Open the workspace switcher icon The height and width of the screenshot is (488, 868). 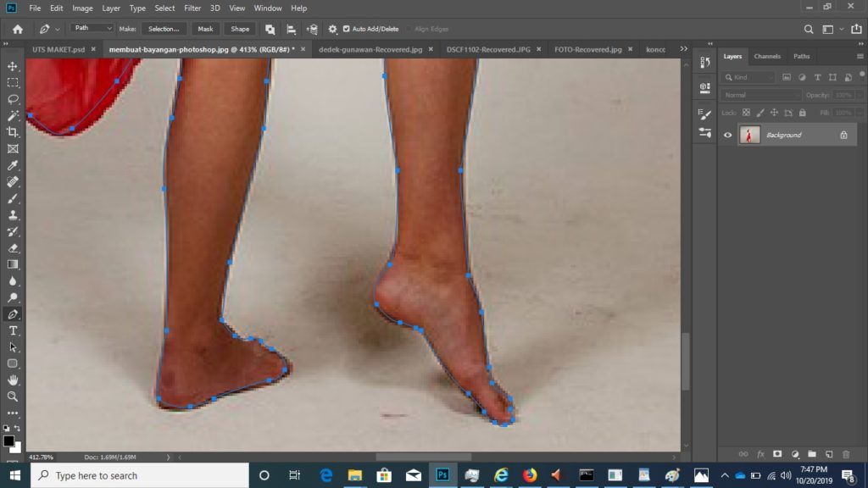[x=828, y=30]
